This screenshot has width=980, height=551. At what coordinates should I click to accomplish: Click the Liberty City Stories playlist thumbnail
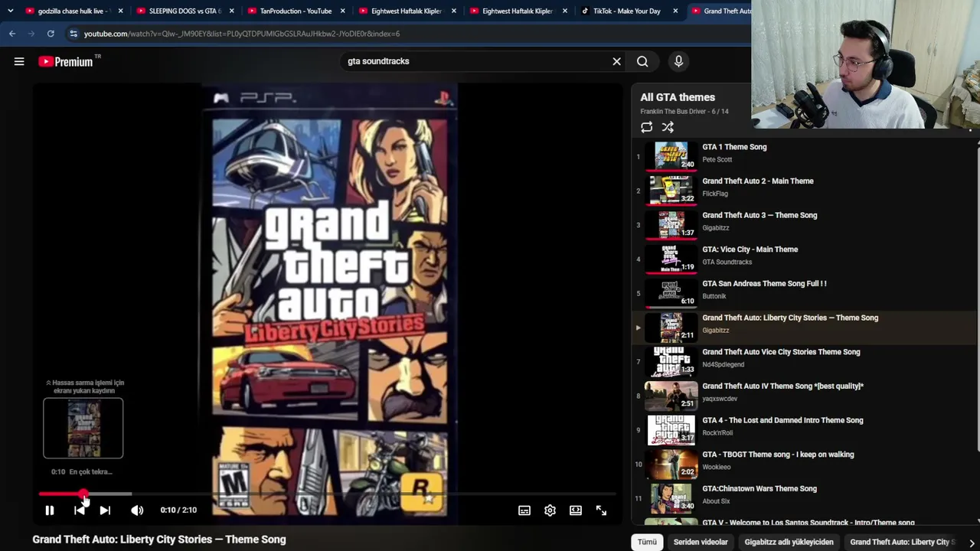pyautogui.click(x=671, y=327)
